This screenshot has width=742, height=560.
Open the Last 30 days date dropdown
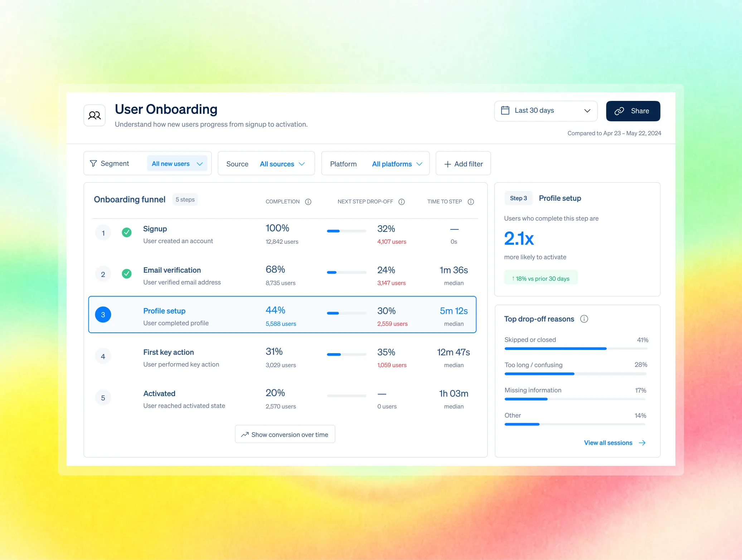coord(546,111)
